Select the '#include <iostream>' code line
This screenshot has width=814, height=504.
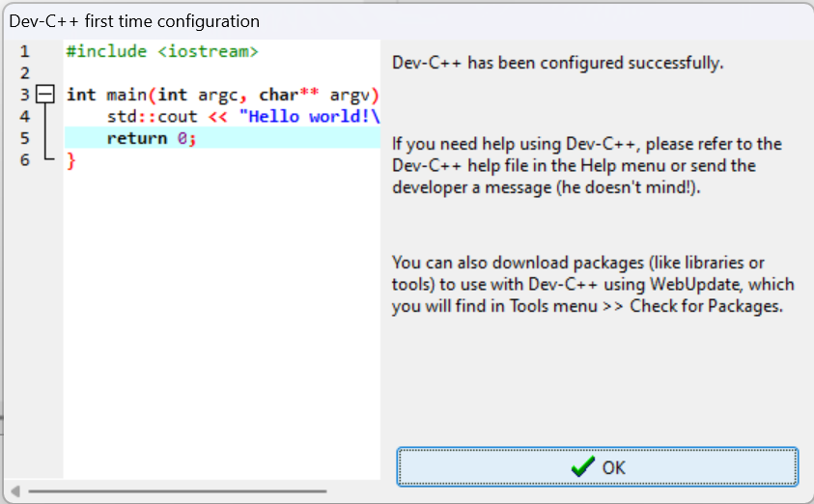click(x=162, y=51)
